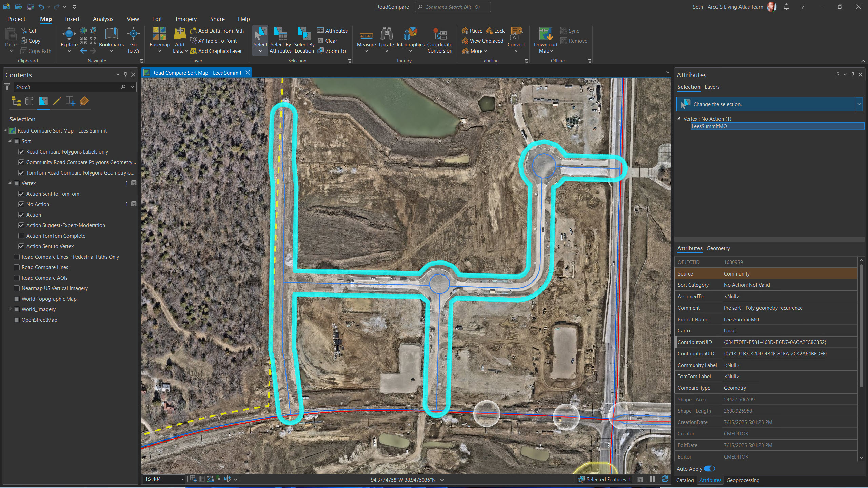This screenshot has width=868, height=488.
Task: Check the Action TomTom Complete checkbox
Action: coord(21,236)
